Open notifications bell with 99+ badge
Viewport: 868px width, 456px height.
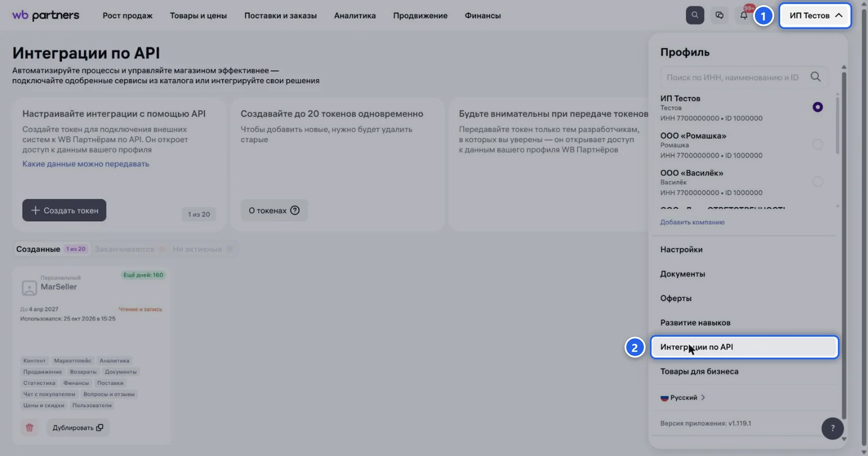click(x=744, y=15)
